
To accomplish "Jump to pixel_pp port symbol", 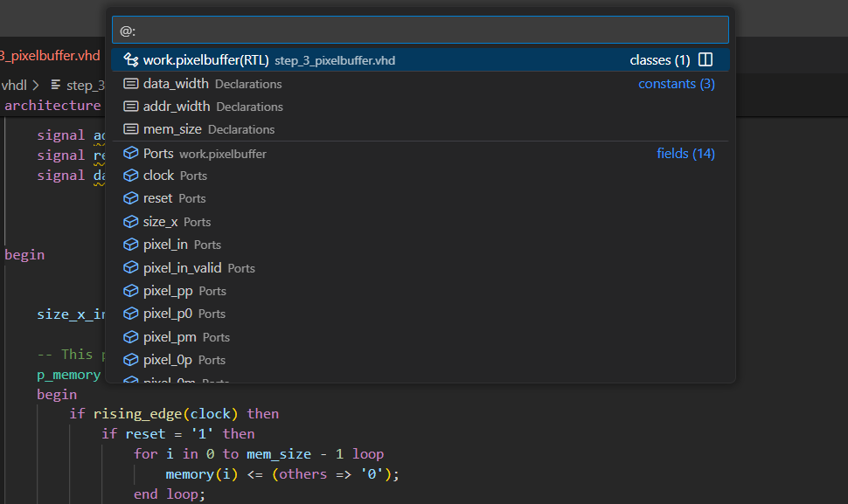I will [x=168, y=291].
